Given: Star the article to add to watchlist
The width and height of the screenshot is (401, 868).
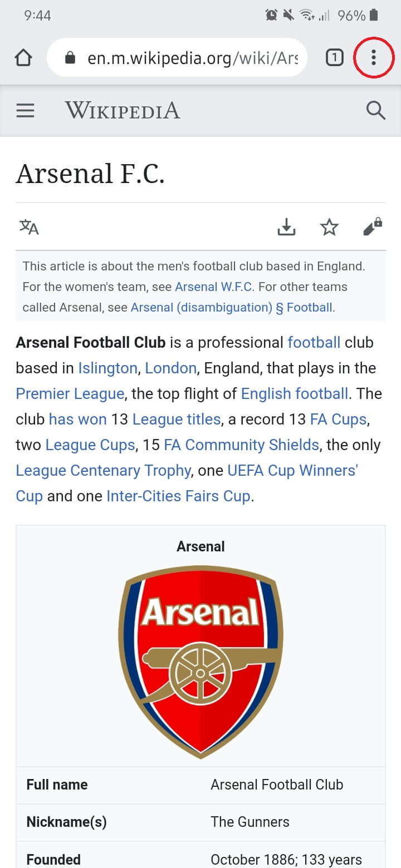Looking at the screenshot, I should click(329, 227).
